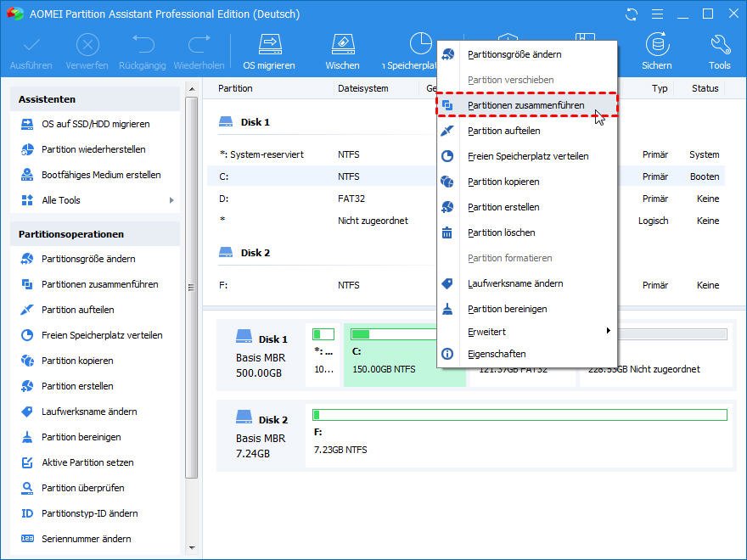Open Eigenschaften in context menu
Viewport: 747px width, 560px height.
tap(527, 354)
